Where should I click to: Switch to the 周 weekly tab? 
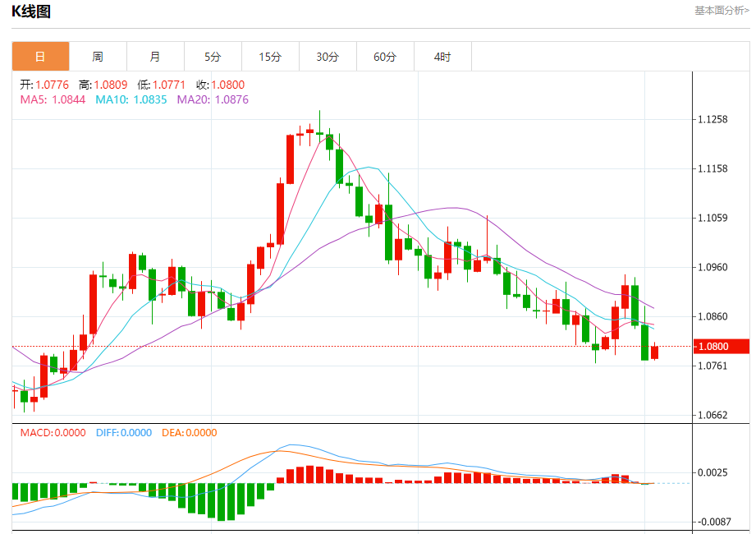point(98,57)
